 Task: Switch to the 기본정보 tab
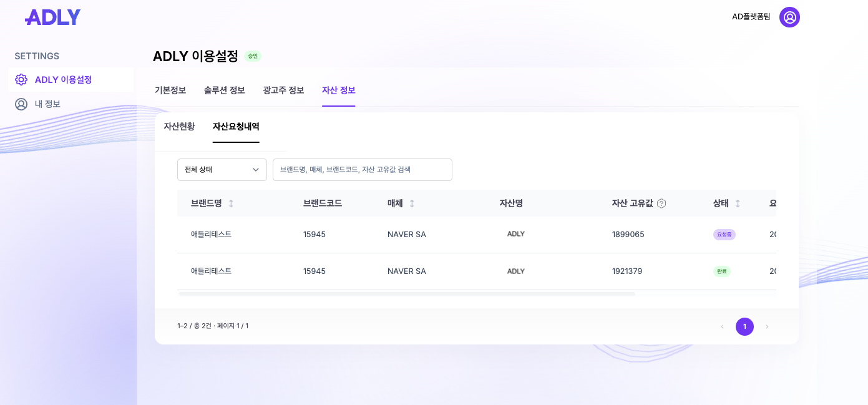pos(170,90)
